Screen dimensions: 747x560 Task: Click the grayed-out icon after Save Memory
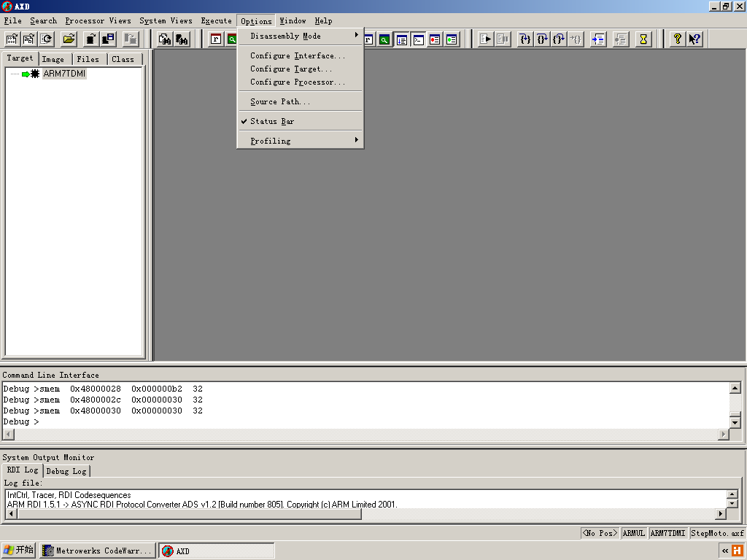(x=130, y=39)
